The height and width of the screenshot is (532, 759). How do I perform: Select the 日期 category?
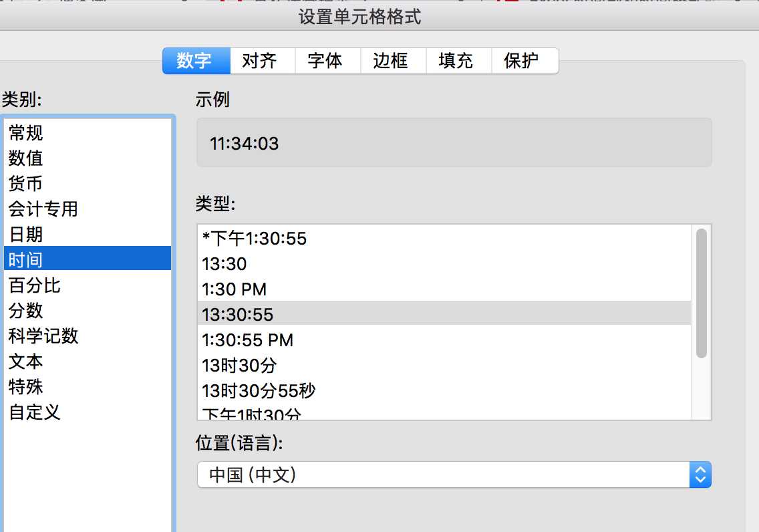26,235
